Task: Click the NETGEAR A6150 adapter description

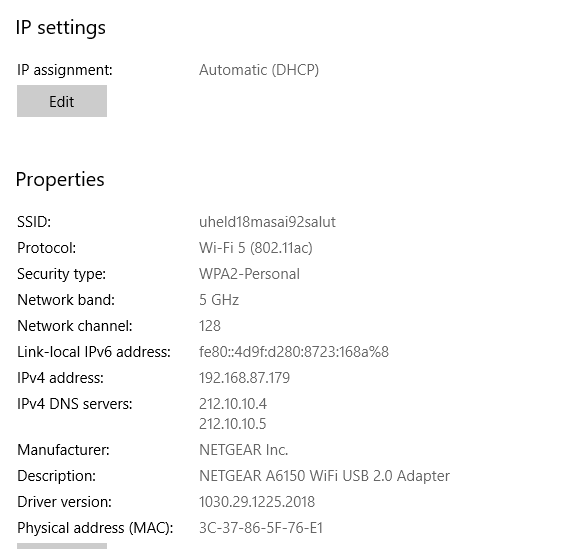Action: 325,476
